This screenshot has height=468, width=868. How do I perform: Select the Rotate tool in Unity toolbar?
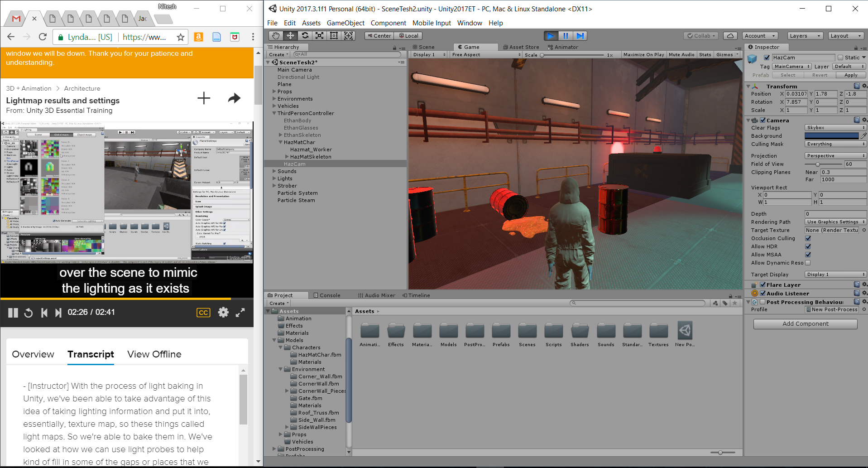(305, 36)
